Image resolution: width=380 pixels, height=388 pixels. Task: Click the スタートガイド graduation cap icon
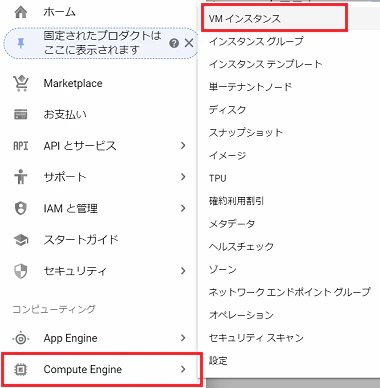tap(21, 240)
